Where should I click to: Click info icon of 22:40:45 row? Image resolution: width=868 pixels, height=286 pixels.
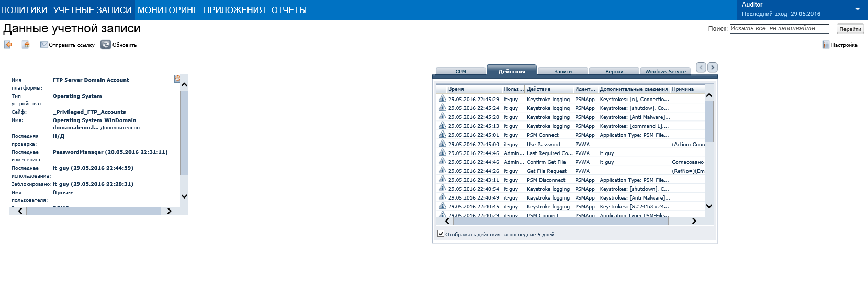(x=442, y=206)
